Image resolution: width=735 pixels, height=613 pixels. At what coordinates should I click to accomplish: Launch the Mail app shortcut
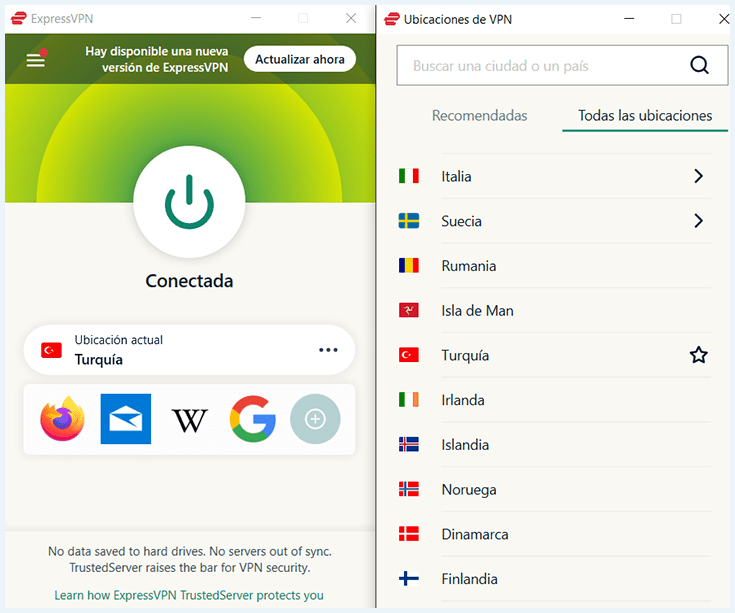tap(126, 419)
